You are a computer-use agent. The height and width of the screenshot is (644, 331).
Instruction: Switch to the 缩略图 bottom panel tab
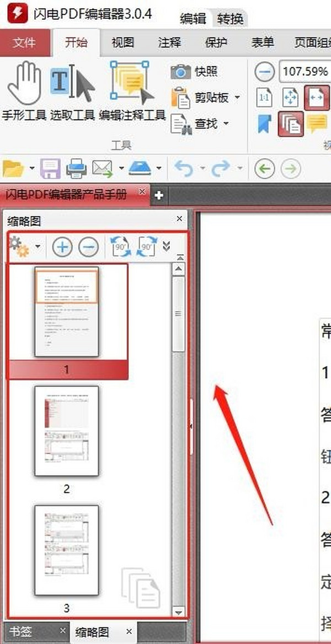[92, 632]
